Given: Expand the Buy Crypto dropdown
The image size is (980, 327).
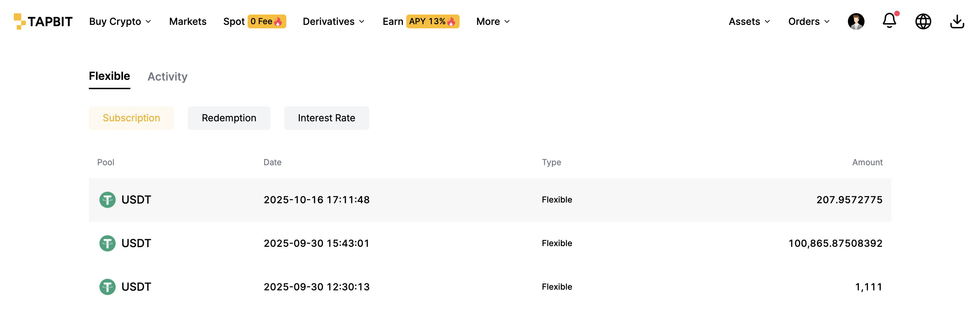Looking at the screenshot, I should click(x=120, y=21).
